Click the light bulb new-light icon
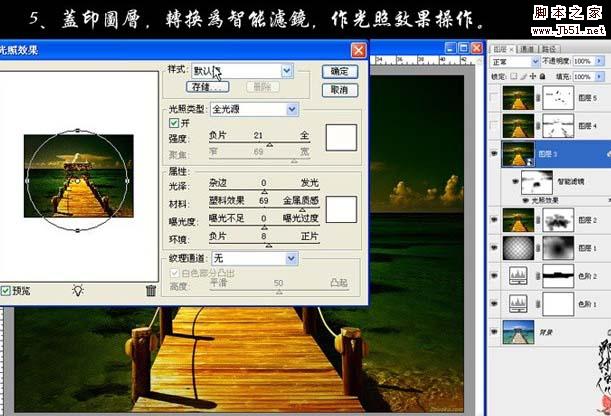611x416 pixels. pos(78,290)
